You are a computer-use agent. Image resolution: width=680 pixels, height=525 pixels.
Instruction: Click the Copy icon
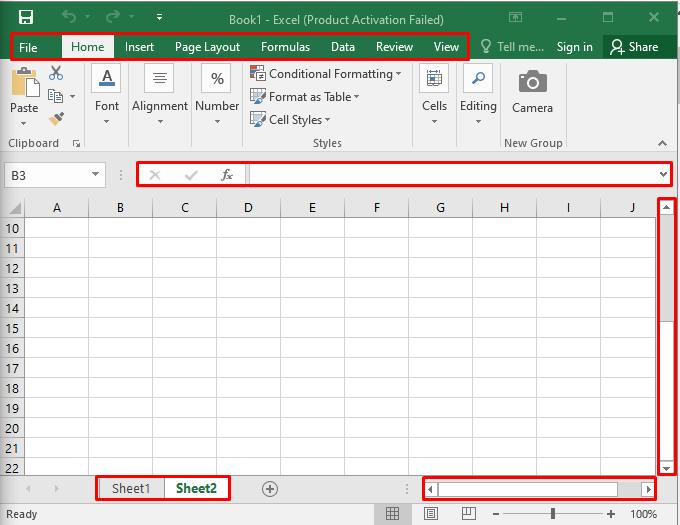coord(55,96)
